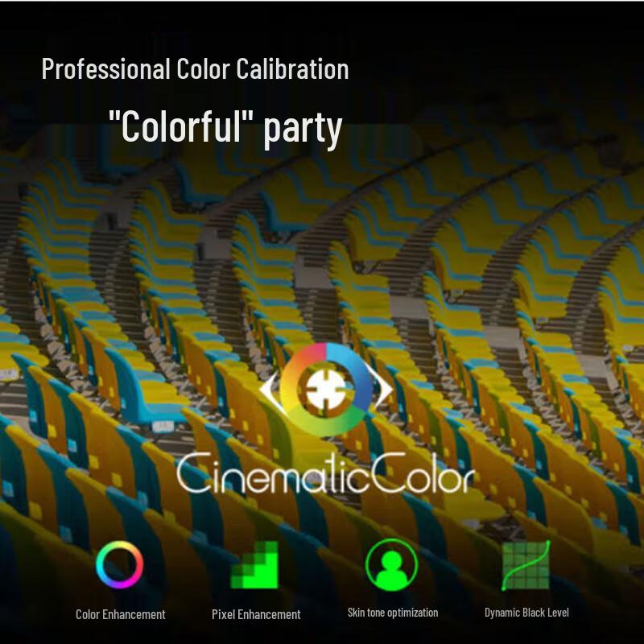Click the CinematicColor wordmark text

point(324,475)
